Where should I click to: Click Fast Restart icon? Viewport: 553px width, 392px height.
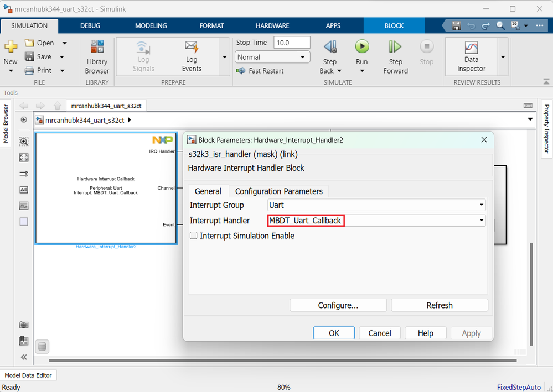241,71
